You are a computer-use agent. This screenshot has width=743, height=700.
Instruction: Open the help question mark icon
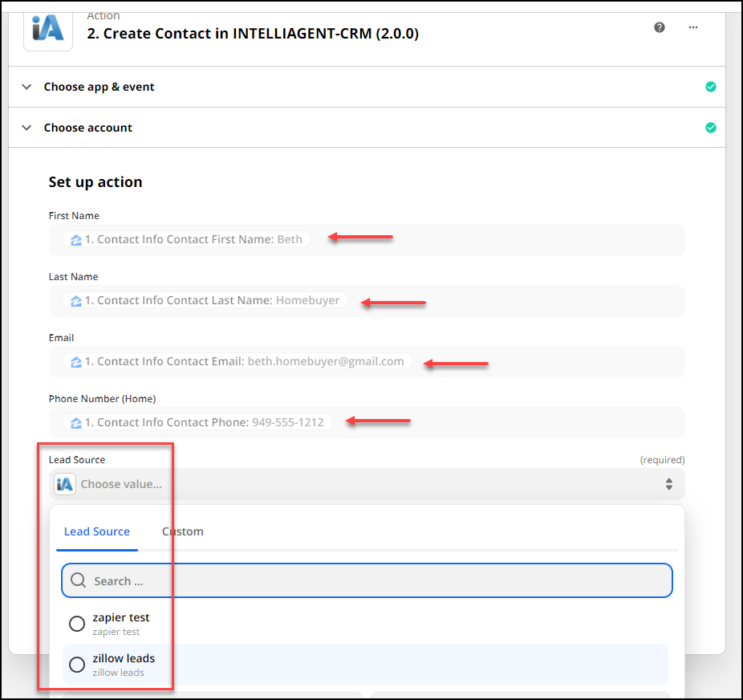pos(659,27)
